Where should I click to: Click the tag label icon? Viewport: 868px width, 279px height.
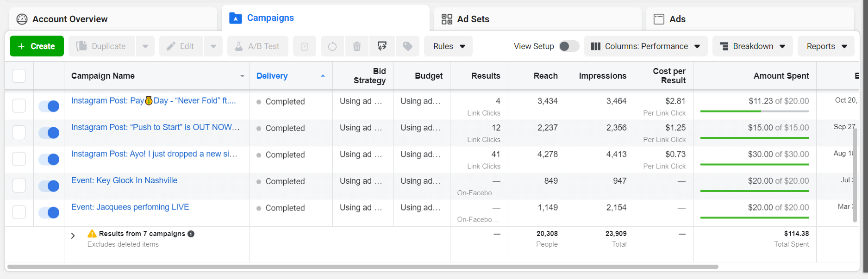pyautogui.click(x=408, y=46)
